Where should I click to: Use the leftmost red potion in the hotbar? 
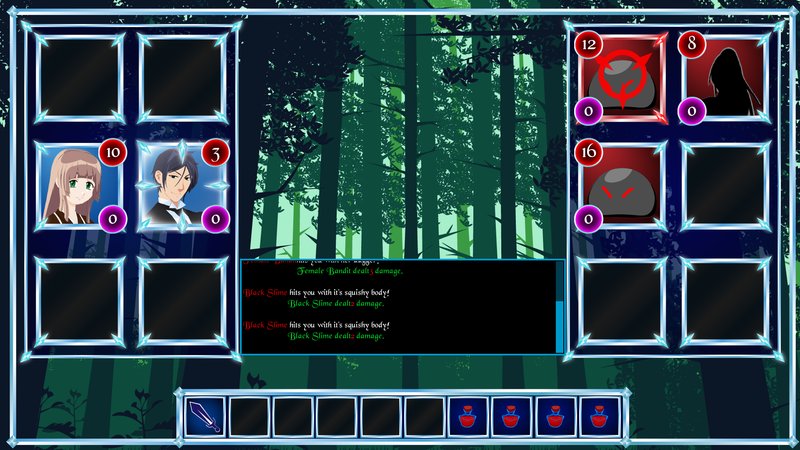[x=468, y=417]
